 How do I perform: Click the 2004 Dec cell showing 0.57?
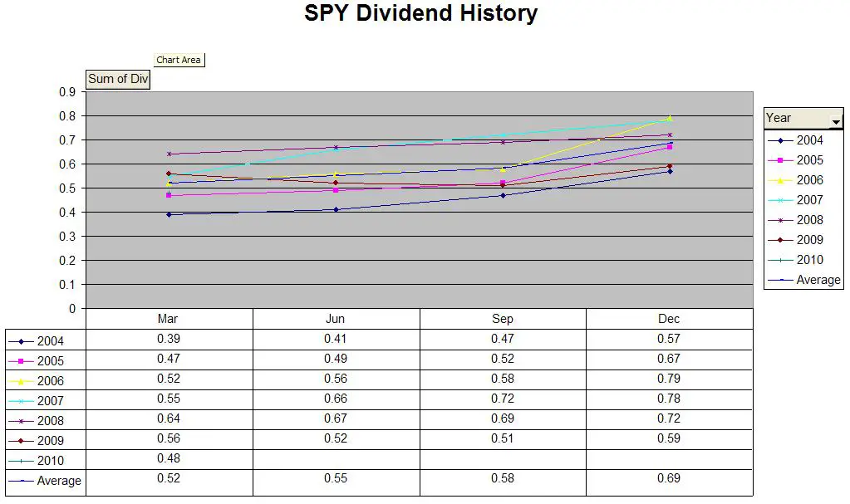tap(669, 339)
